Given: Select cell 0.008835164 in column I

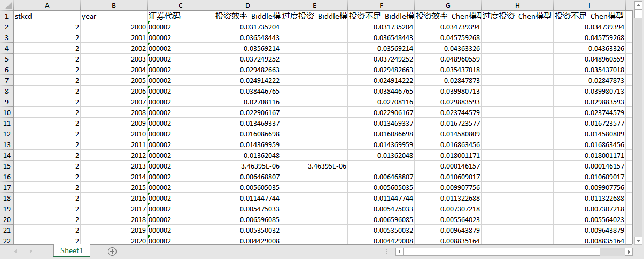Looking at the screenshot, I should [589, 241].
